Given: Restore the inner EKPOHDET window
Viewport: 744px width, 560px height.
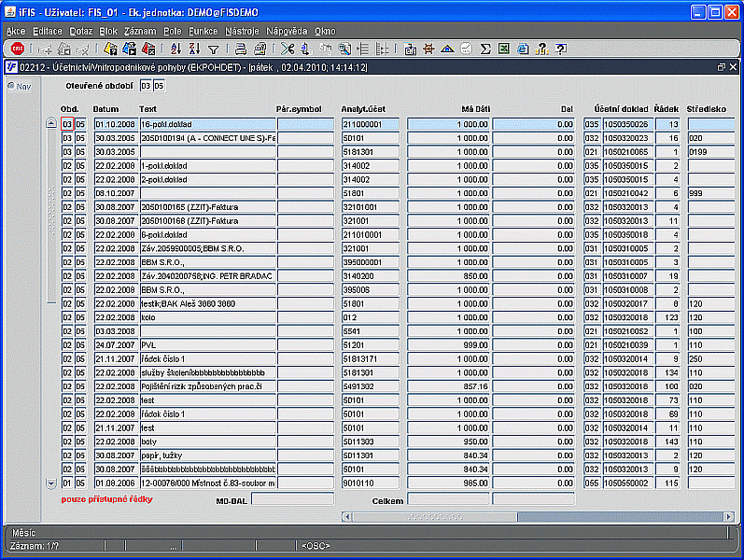Looking at the screenshot, I should 721,67.
